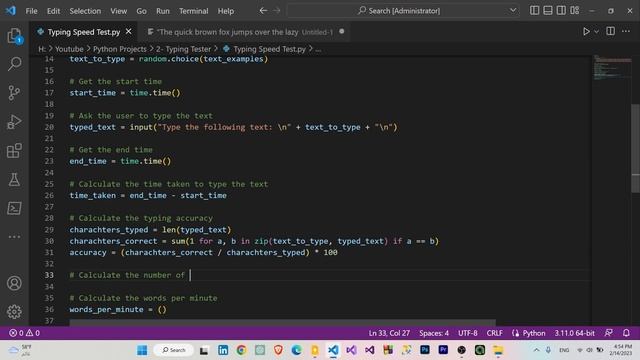640x360 pixels.
Task: Click the code minimap preview
Action: (x=612, y=67)
